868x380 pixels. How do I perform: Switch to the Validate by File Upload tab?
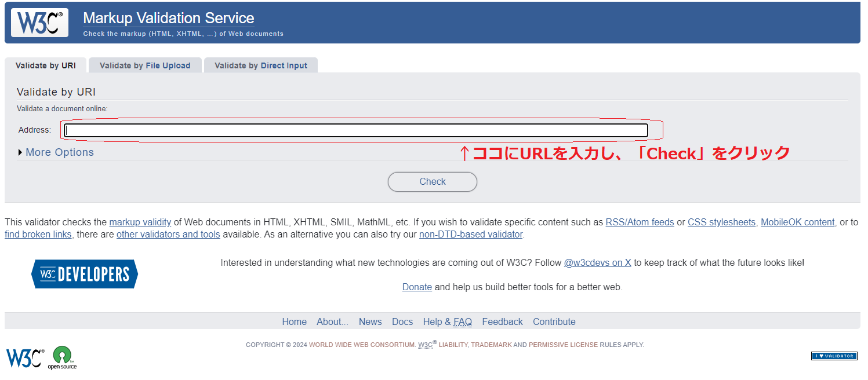[x=145, y=65]
